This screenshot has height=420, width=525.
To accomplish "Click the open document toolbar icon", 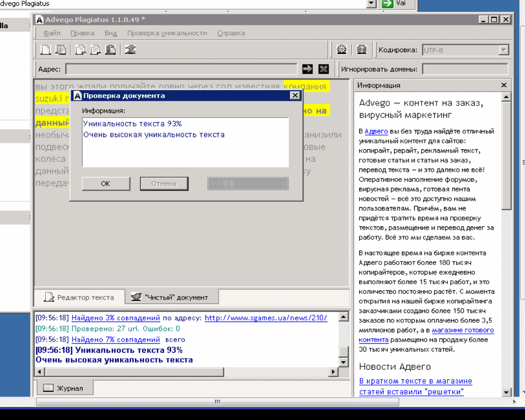I will point(61,50).
